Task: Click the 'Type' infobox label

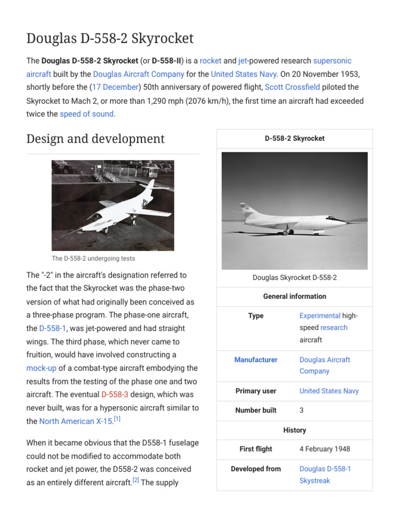Action: (x=256, y=316)
